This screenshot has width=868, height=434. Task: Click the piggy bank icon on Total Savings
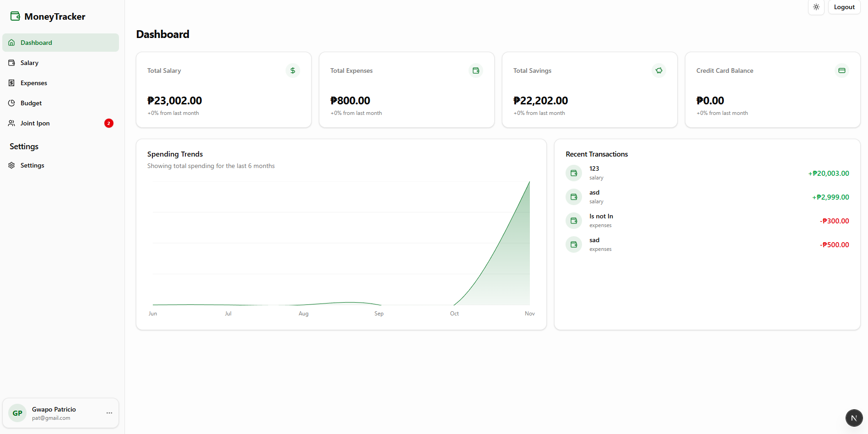pos(659,71)
